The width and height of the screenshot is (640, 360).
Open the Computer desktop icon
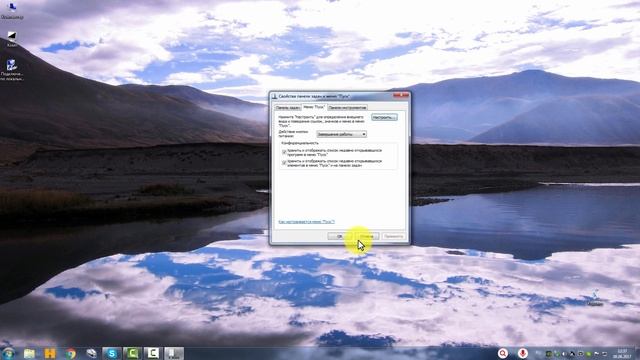click(x=12, y=11)
